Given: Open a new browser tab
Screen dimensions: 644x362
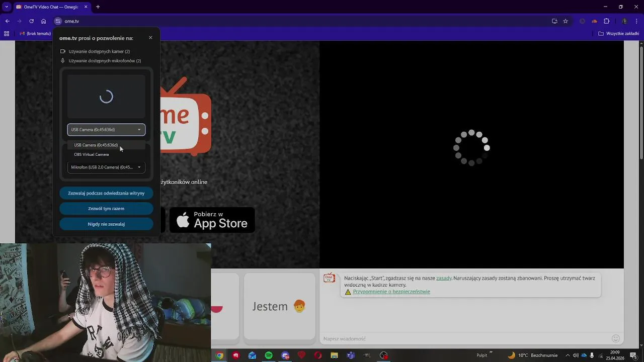Looking at the screenshot, I should click(98, 7).
